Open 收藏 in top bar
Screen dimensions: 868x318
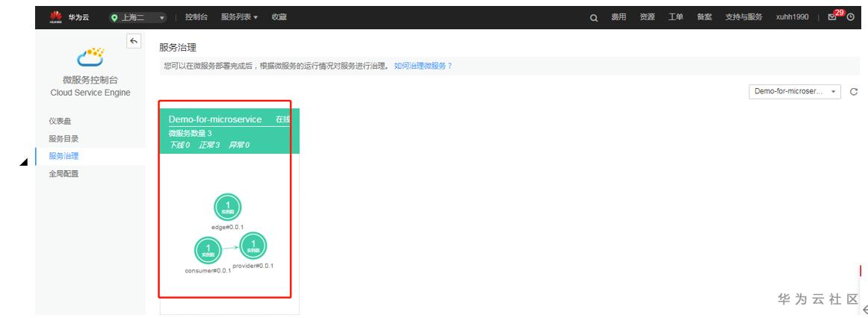(x=279, y=17)
